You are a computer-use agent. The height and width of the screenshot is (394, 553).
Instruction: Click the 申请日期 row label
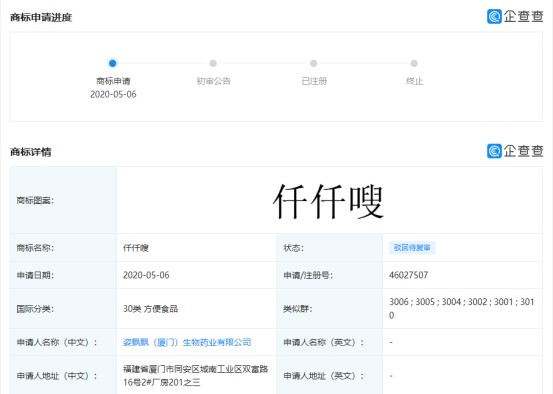click(35, 275)
